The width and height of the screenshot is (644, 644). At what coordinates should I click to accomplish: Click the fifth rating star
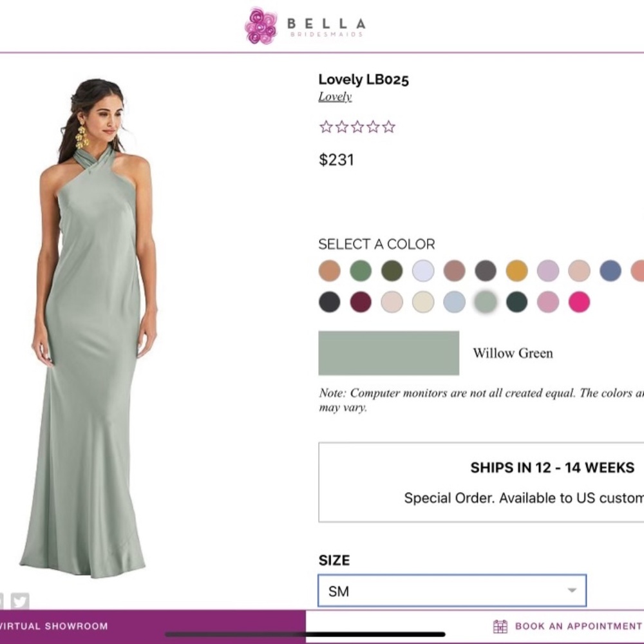388,127
